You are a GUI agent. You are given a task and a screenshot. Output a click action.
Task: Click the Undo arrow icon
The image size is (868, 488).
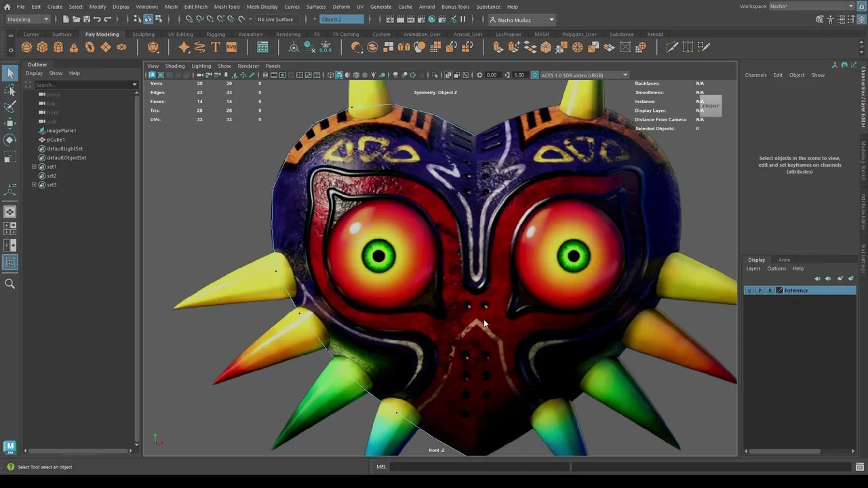pyautogui.click(x=97, y=19)
